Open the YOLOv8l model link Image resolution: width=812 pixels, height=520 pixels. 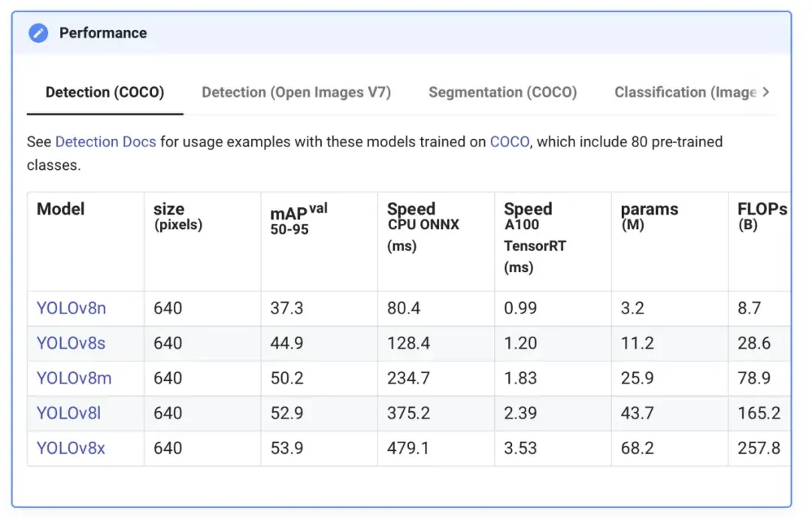coord(68,413)
